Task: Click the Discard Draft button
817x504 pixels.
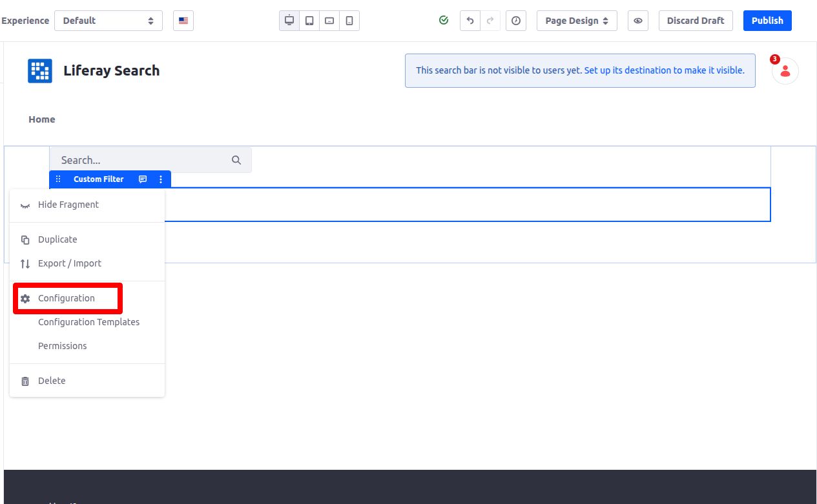Action: point(696,21)
